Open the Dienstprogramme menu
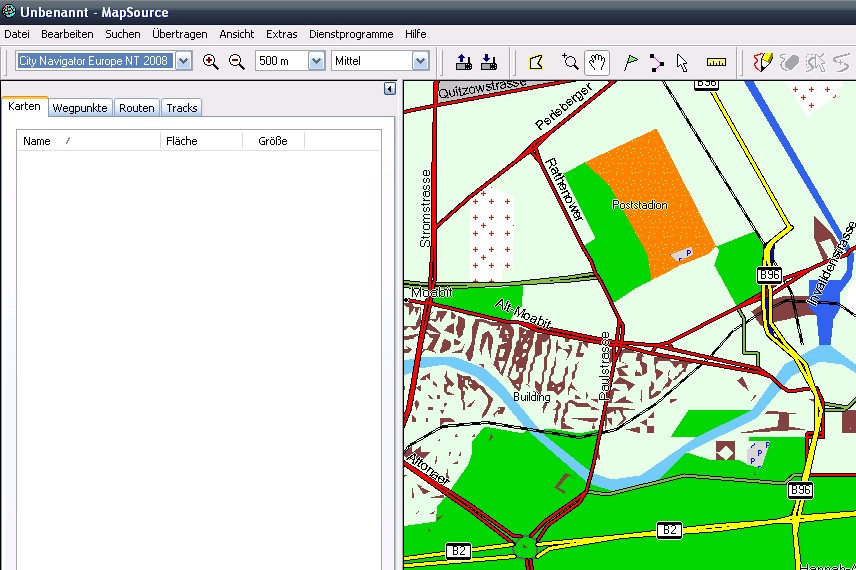Viewport: 856px width, 570px height. 351,34
